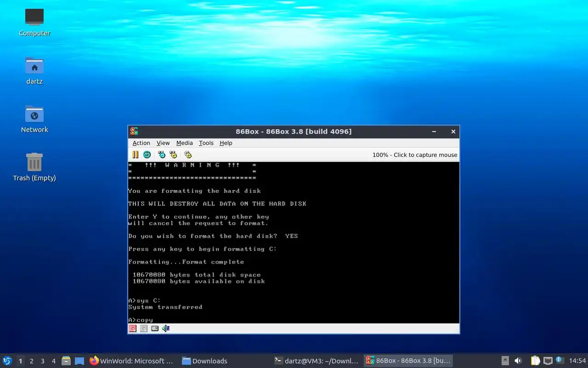Click the file manager launcher icon in panel
This screenshot has width=588, height=368.
[66, 361]
